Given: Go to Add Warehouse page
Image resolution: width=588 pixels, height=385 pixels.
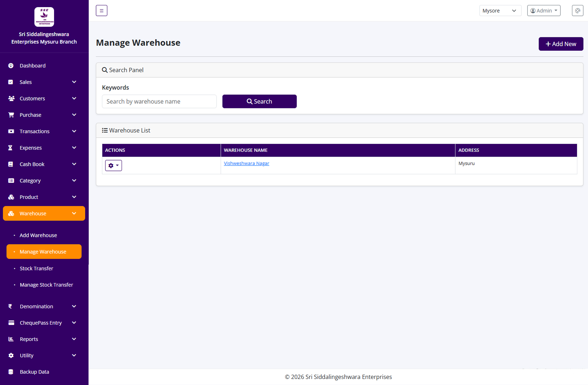Looking at the screenshot, I should point(38,235).
